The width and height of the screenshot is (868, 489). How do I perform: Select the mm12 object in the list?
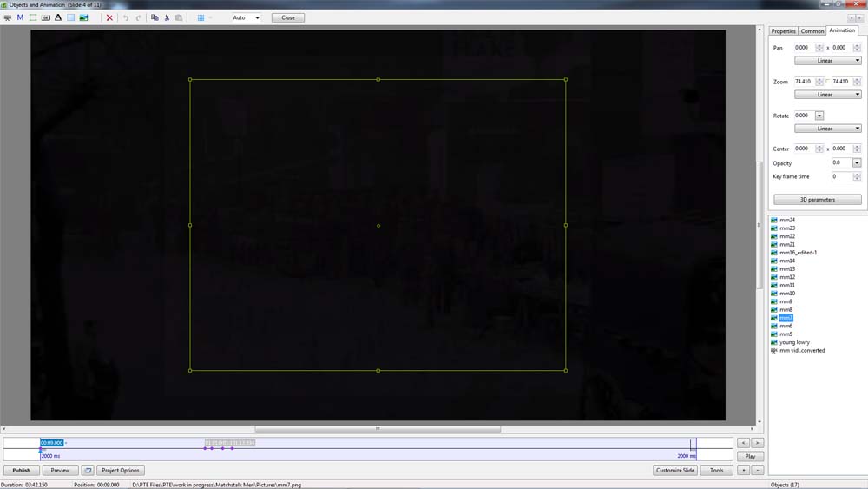pyautogui.click(x=787, y=277)
